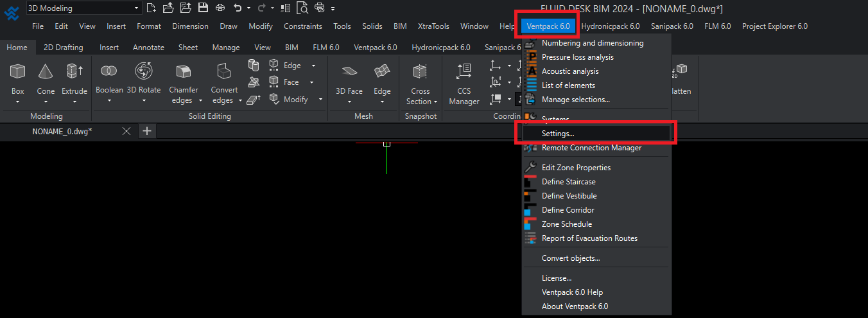Click the Save icon in quick access toolbar
Image resolution: width=868 pixels, height=318 pixels.
tap(203, 8)
